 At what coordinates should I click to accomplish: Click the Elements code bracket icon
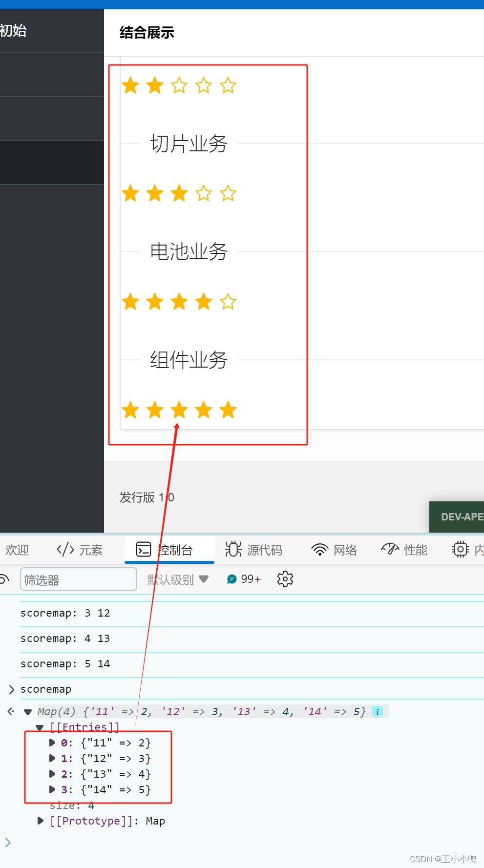[65, 550]
